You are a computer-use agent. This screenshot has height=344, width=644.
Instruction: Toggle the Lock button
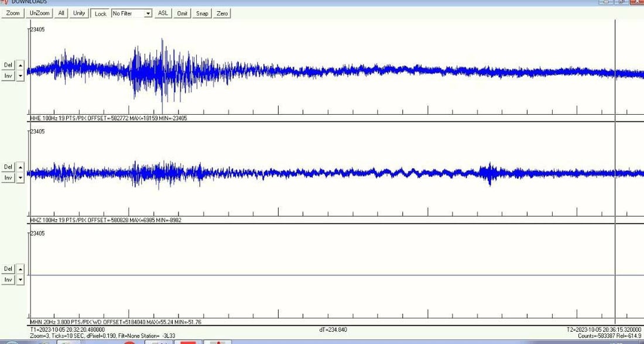point(101,13)
